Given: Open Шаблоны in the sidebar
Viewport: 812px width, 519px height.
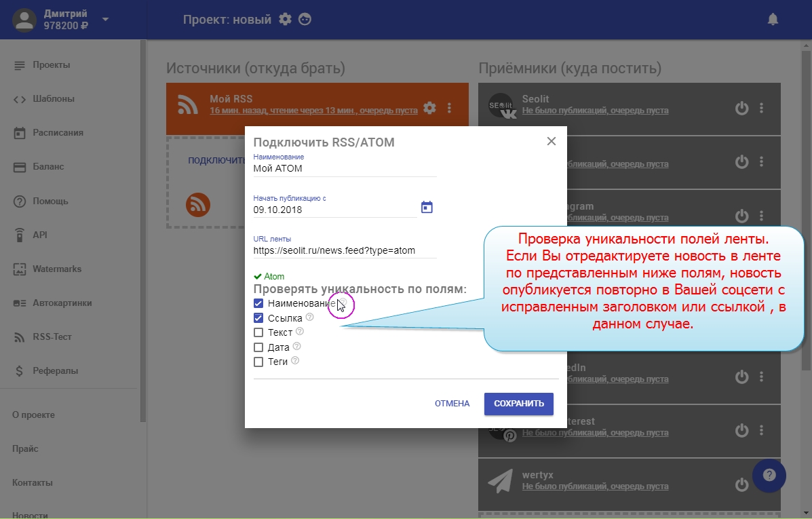Looking at the screenshot, I should point(54,99).
